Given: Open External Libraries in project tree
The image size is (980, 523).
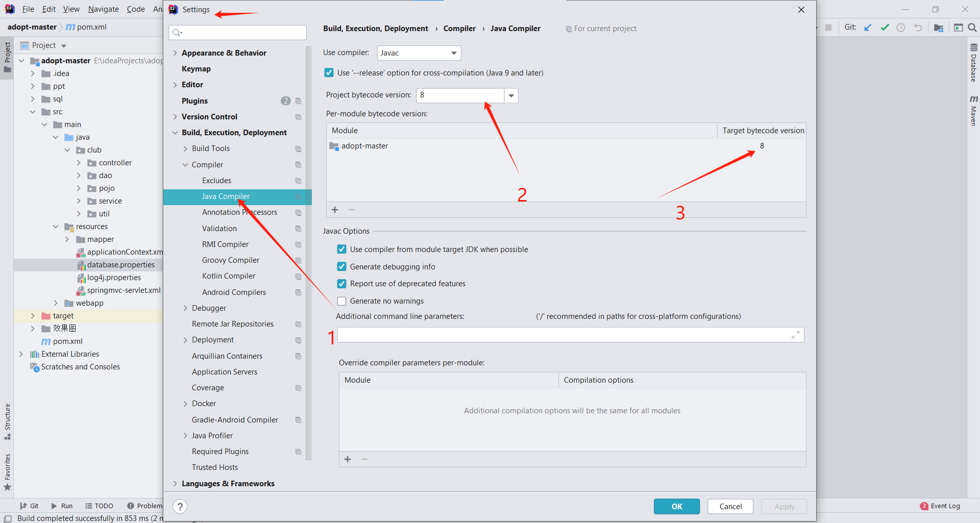Looking at the screenshot, I should (x=70, y=354).
